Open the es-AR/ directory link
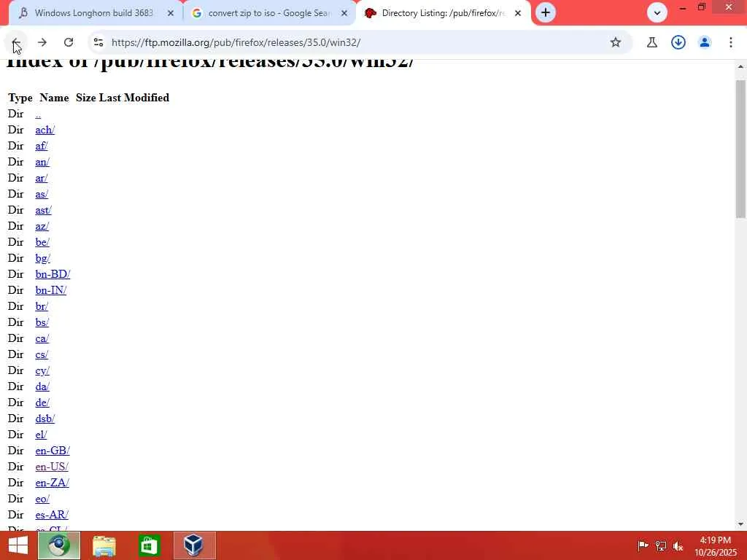This screenshot has height=560, width=747. (52, 515)
